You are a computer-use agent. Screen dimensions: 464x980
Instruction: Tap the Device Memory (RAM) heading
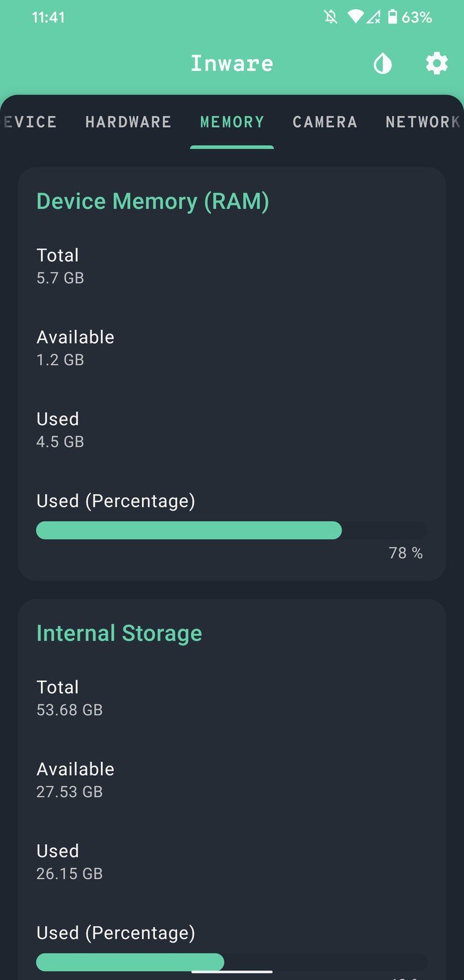153,201
